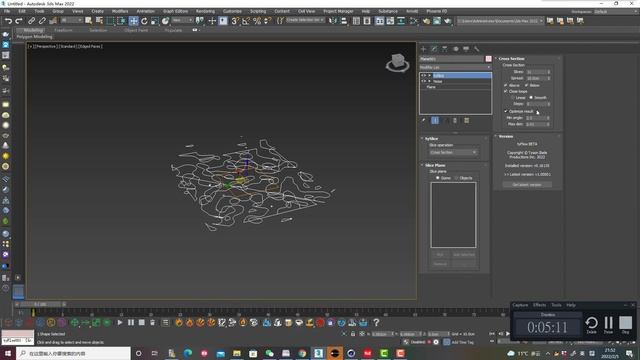Open the Rendering menu

(x=205, y=11)
